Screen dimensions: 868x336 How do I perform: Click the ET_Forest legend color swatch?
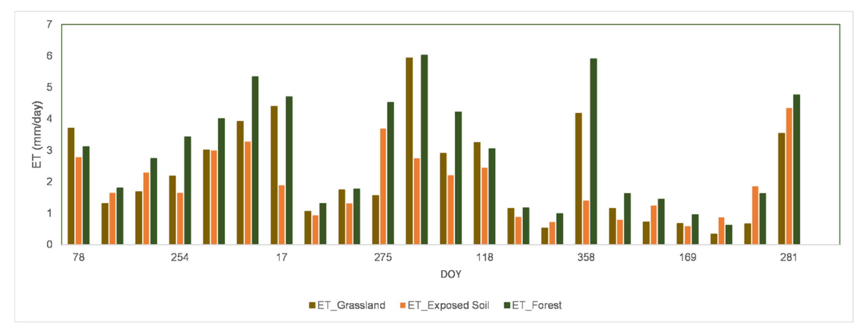[x=507, y=305]
